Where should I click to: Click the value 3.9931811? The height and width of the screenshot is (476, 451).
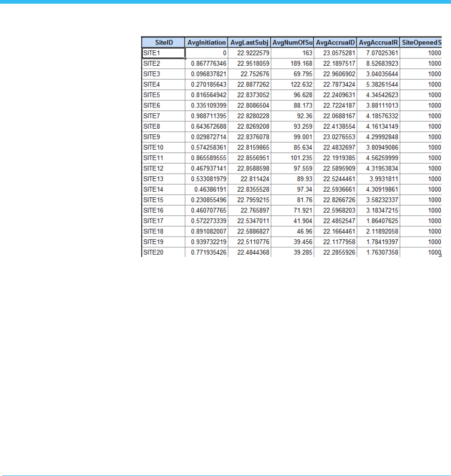384,179
